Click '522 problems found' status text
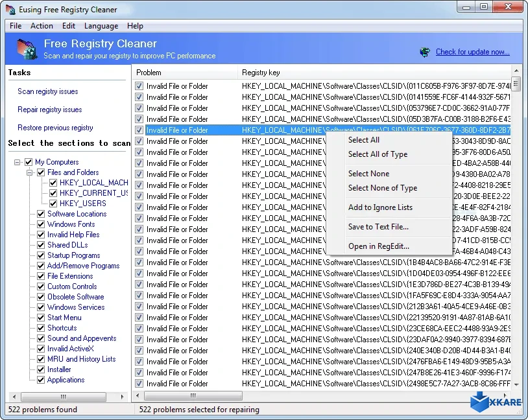 [x=43, y=410]
